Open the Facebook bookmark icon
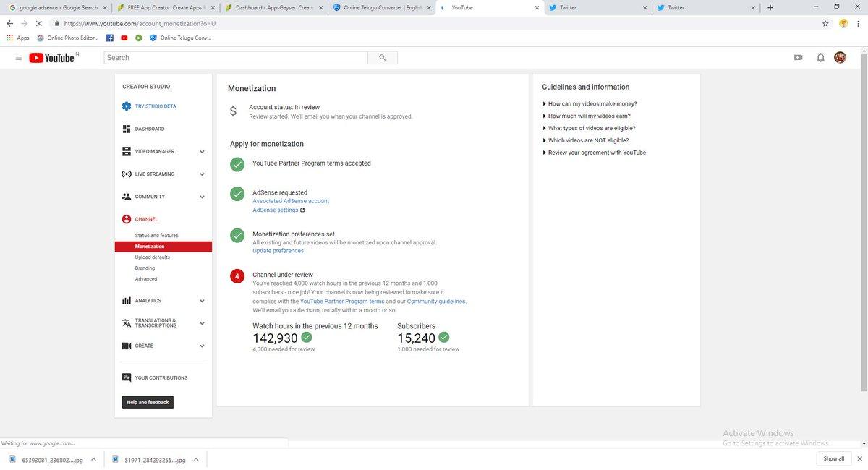The width and height of the screenshot is (868, 470). (x=110, y=38)
